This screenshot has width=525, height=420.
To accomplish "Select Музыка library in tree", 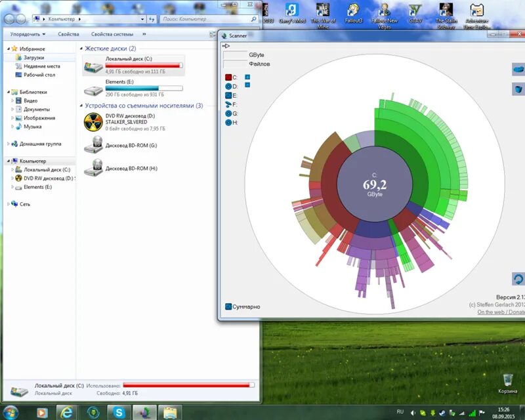I will click(x=32, y=127).
